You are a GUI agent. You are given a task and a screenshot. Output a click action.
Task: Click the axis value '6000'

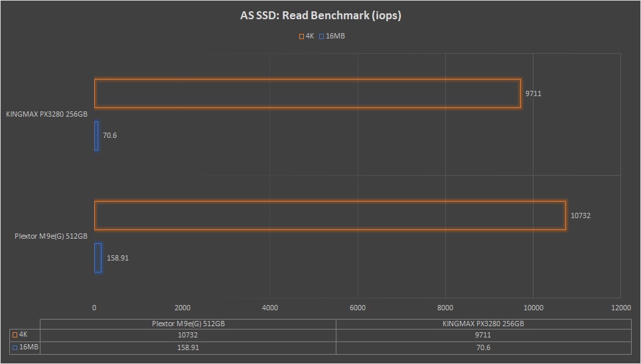[358, 308]
